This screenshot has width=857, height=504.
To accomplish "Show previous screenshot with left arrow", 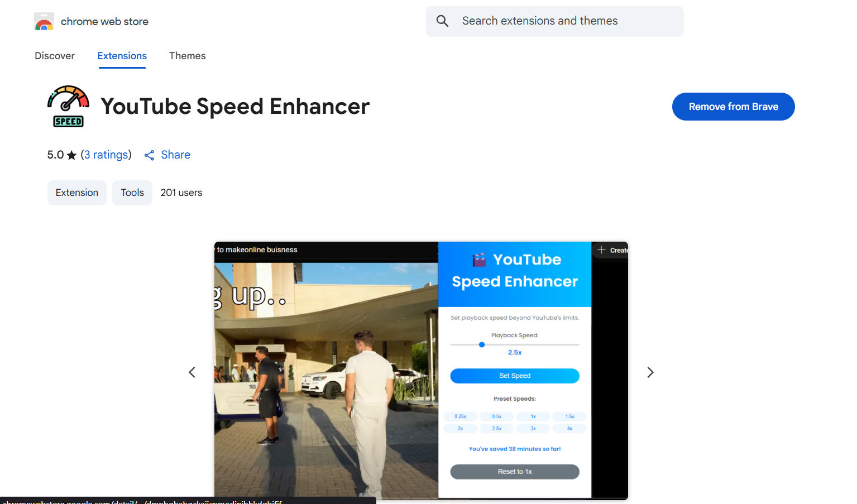I will pos(192,372).
